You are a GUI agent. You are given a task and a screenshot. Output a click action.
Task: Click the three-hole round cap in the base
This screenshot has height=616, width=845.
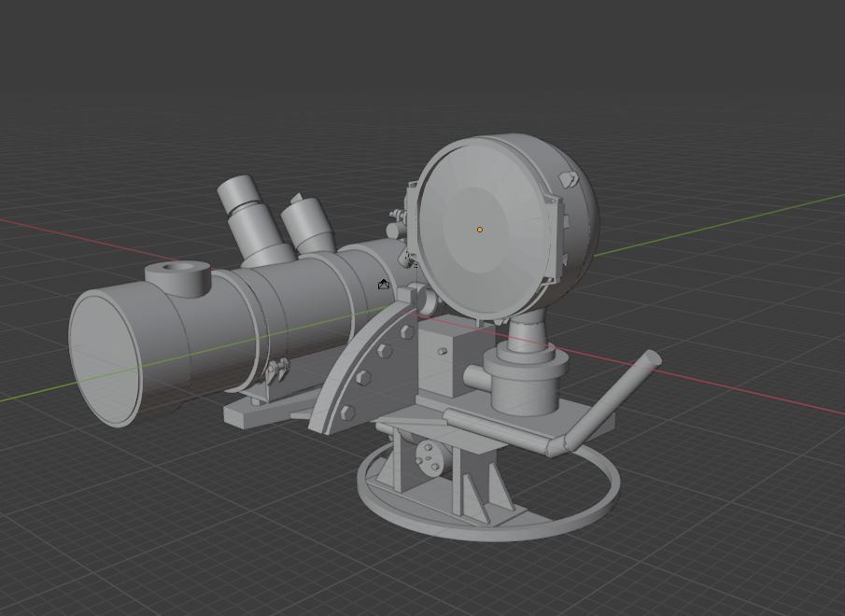(430, 459)
